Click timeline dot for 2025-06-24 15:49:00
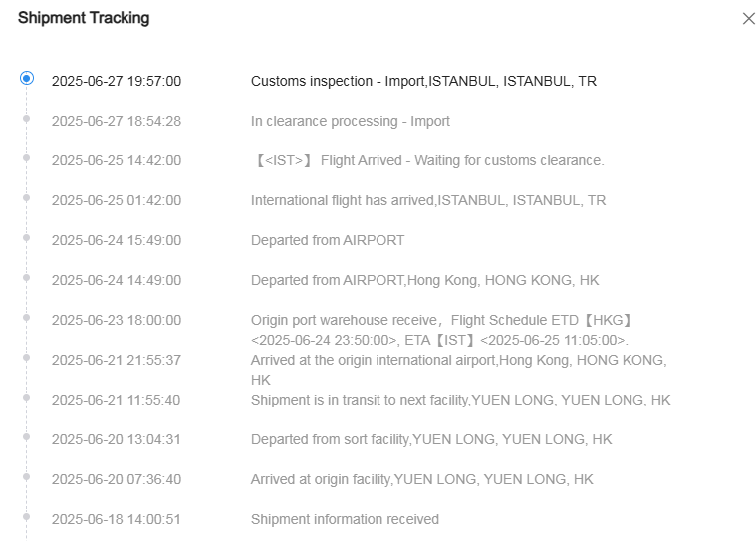Screen dimensions: 756x541 tap(27, 237)
